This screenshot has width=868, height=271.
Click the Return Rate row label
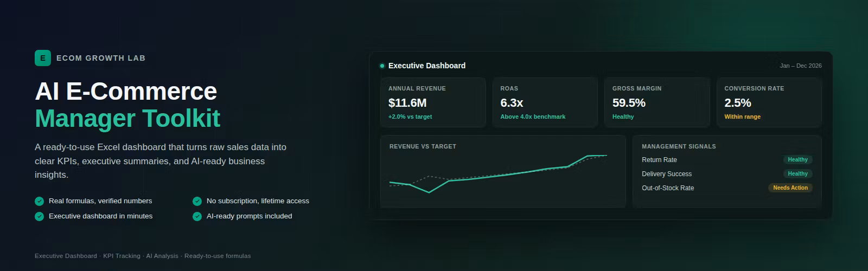click(x=659, y=160)
